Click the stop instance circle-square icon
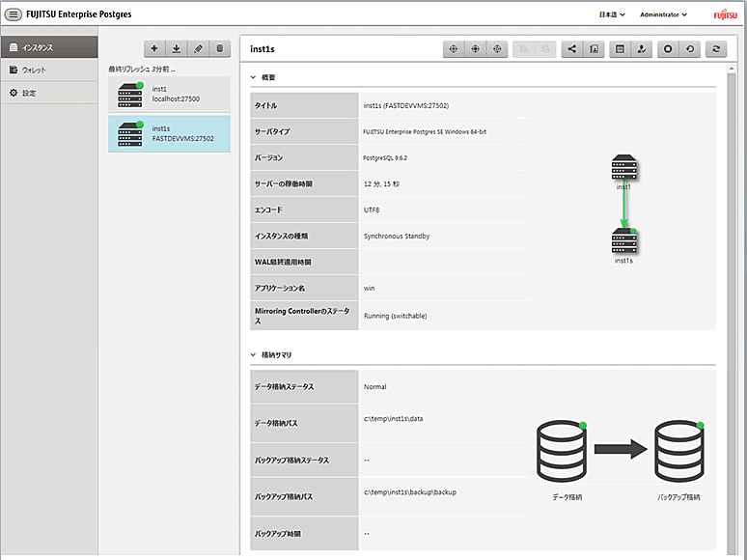Screen dimensions: 747x560 [669, 49]
